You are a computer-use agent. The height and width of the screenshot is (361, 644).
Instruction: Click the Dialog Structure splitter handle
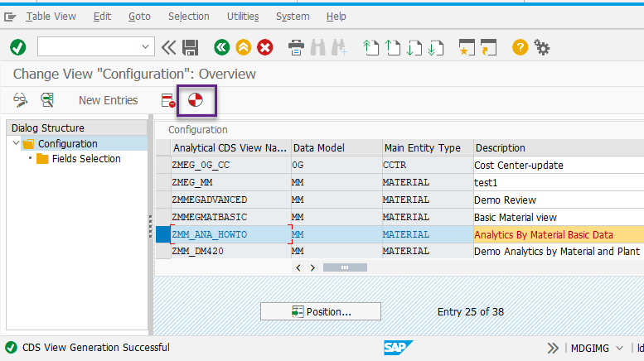click(x=151, y=225)
